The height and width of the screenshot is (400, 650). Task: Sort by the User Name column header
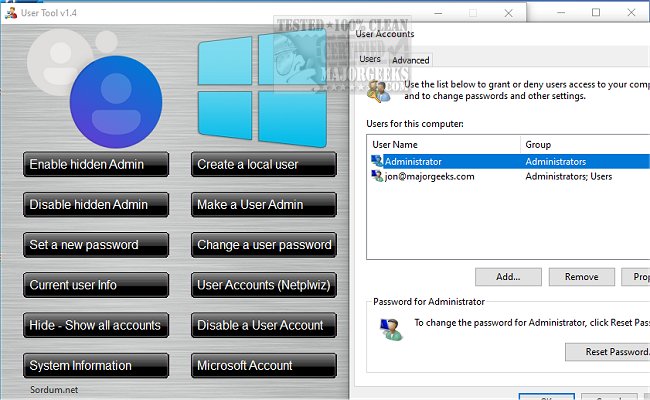[x=444, y=145]
